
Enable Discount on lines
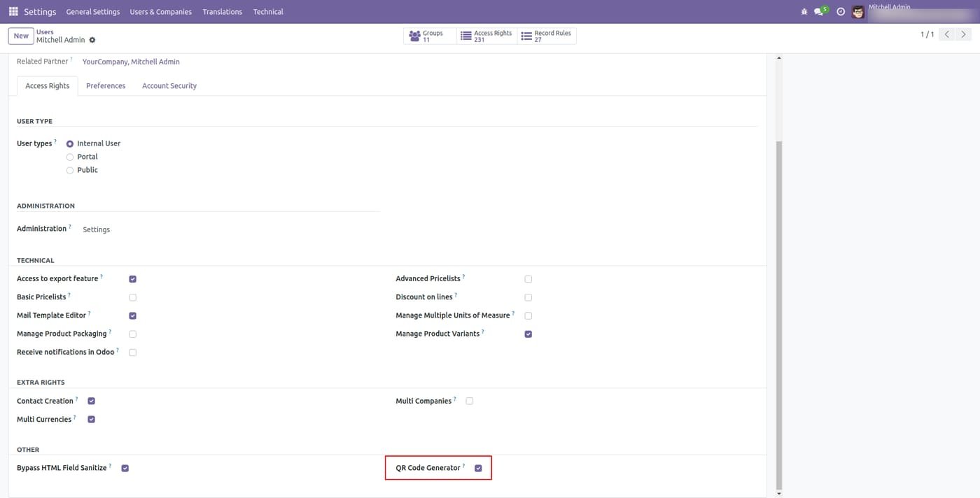pyautogui.click(x=528, y=297)
